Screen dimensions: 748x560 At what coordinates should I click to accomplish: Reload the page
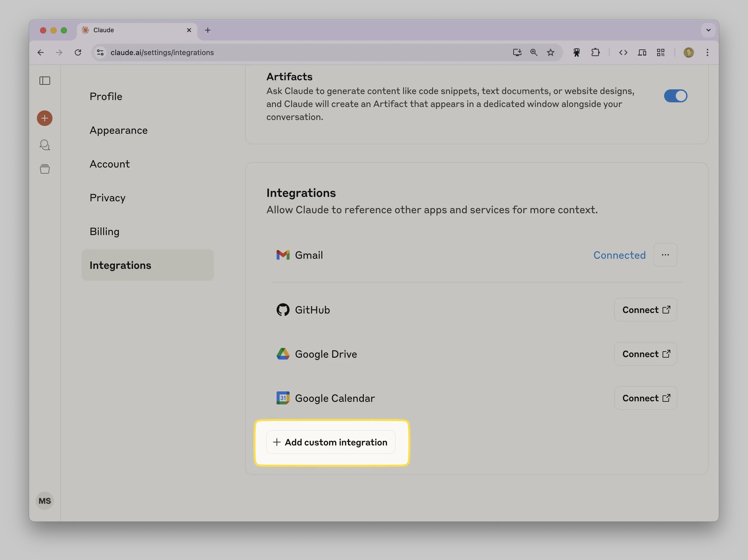point(78,52)
